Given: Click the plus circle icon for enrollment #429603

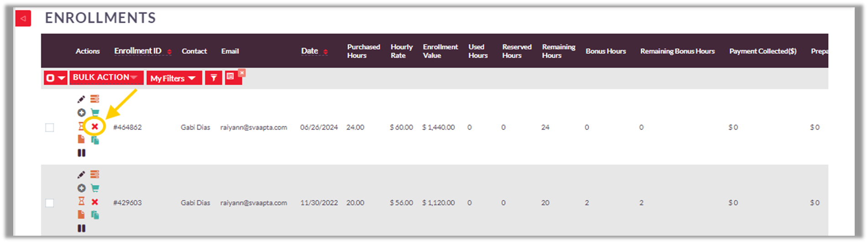Looking at the screenshot, I should coord(81,188).
